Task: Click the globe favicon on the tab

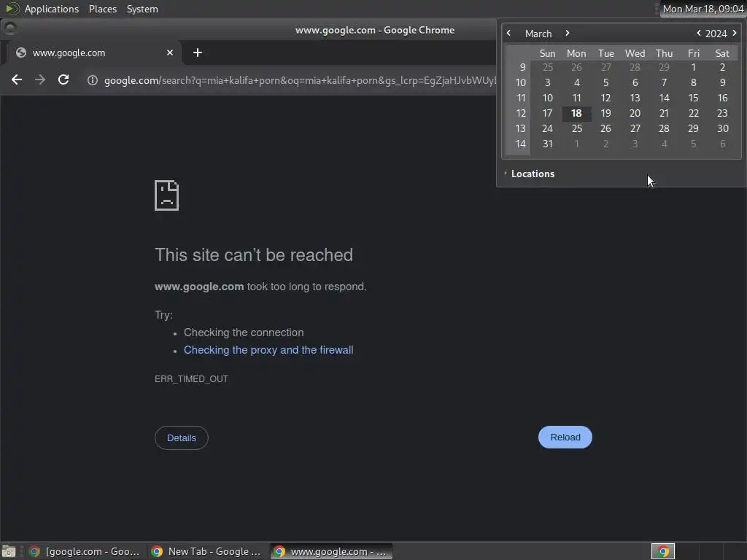Action: (x=20, y=52)
